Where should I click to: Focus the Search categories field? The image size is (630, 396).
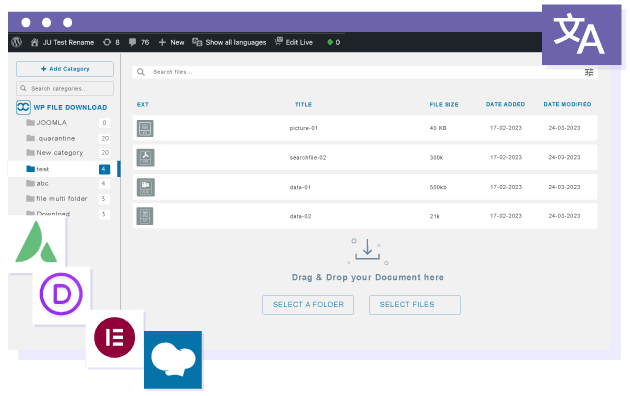coord(65,88)
